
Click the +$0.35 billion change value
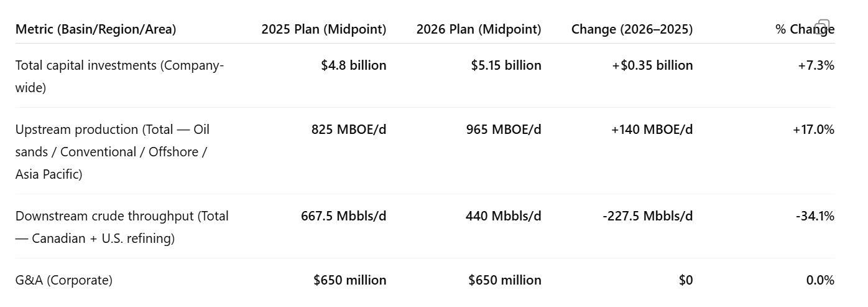[652, 65]
